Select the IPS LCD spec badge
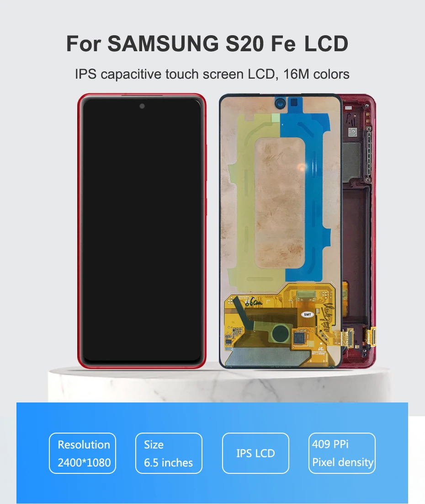 255,453
